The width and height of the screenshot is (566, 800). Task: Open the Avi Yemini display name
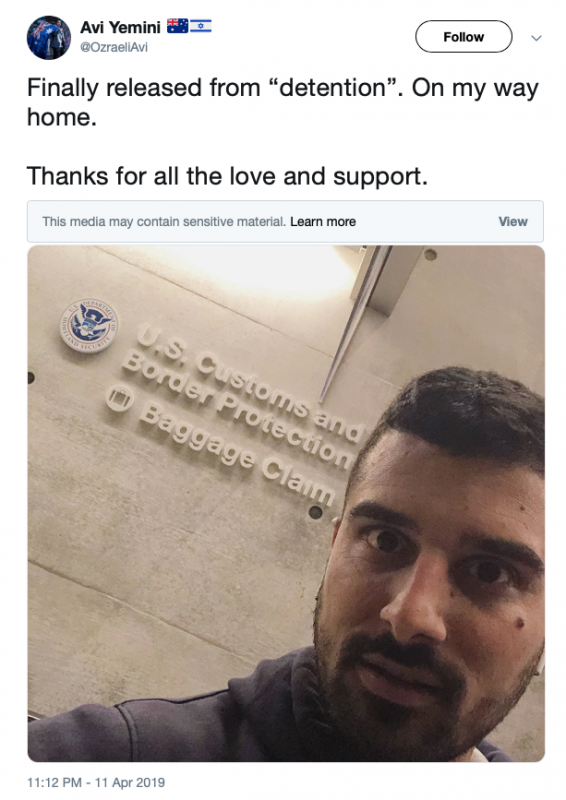[x=120, y=27]
